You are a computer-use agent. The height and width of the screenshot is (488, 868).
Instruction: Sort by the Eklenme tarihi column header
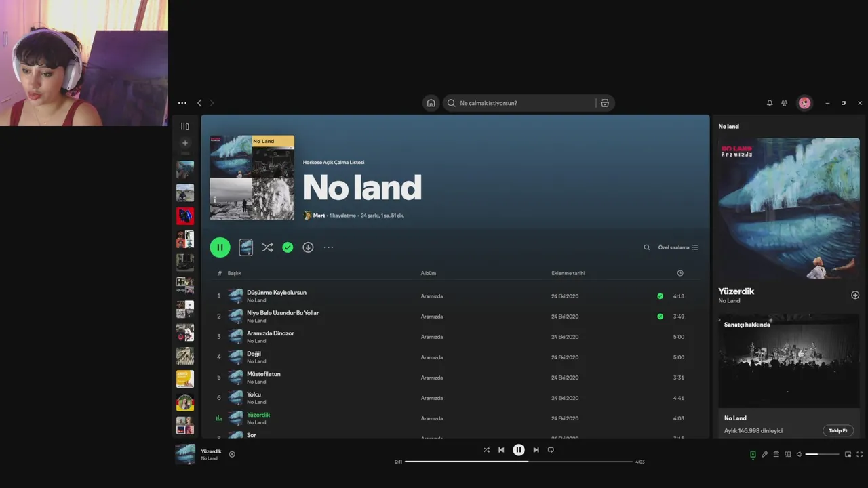pyautogui.click(x=568, y=273)
